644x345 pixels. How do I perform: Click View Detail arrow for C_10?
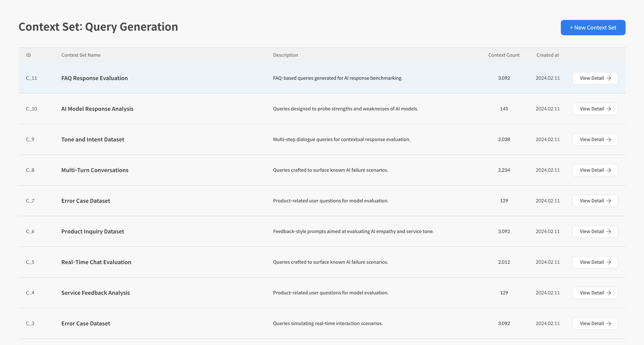[x=609, y=109]
